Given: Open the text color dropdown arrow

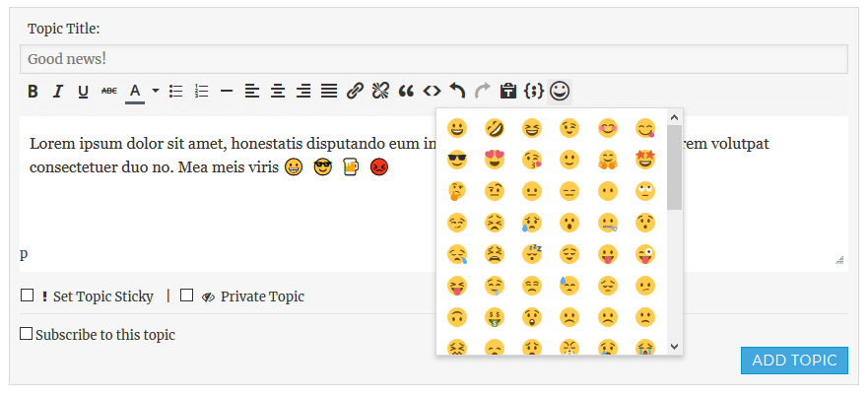Looking at the screenshot, I should (155, 92).
